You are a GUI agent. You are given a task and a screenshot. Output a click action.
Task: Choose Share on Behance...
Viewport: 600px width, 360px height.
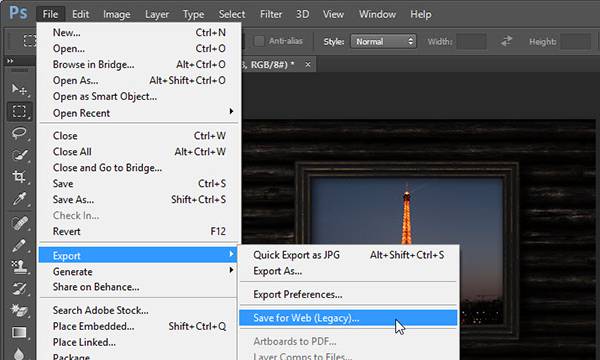(x=139, y=287)
